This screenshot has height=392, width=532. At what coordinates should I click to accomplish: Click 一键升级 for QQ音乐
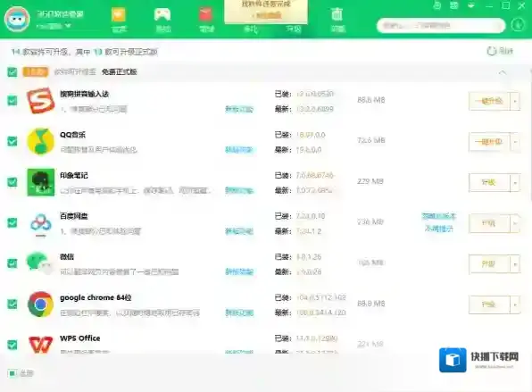tap(489, 141)
